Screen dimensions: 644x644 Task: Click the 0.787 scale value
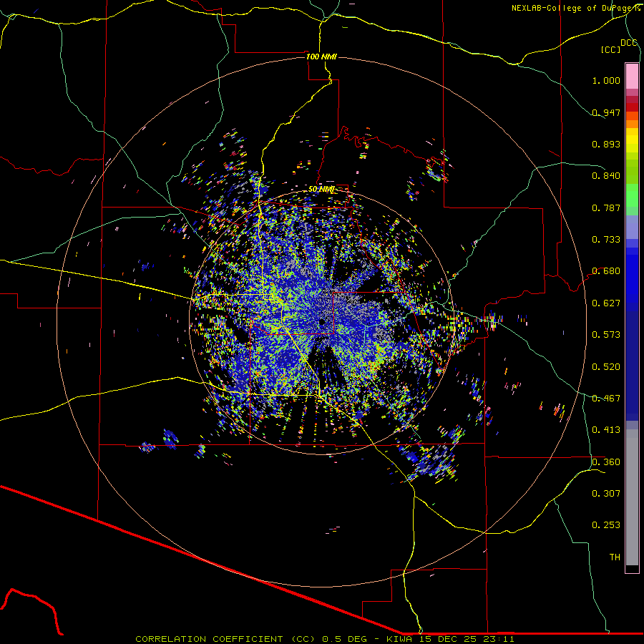pos(606,208)
